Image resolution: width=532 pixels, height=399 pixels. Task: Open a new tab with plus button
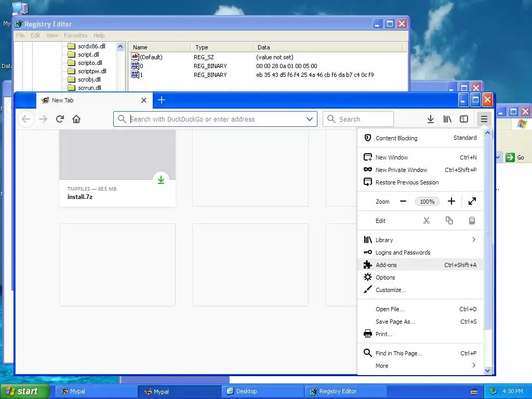click(x=162, y=100)
